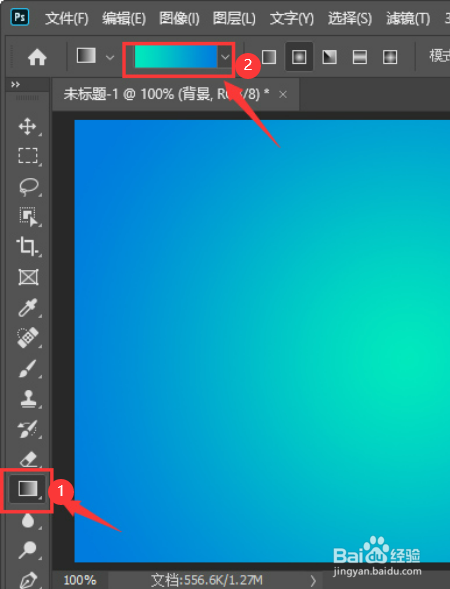Image resolution: width=450 pixels, height=589 pixels.
Task: Open the status bar info arrow
Action: (x=313, y=581)
